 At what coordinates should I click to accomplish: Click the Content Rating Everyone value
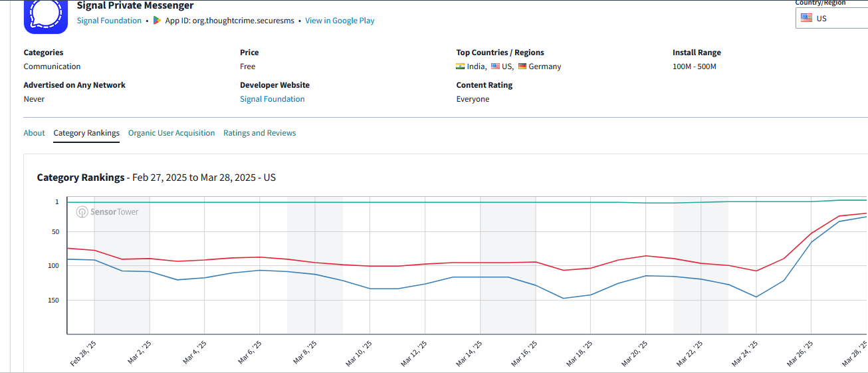[473, 99]
